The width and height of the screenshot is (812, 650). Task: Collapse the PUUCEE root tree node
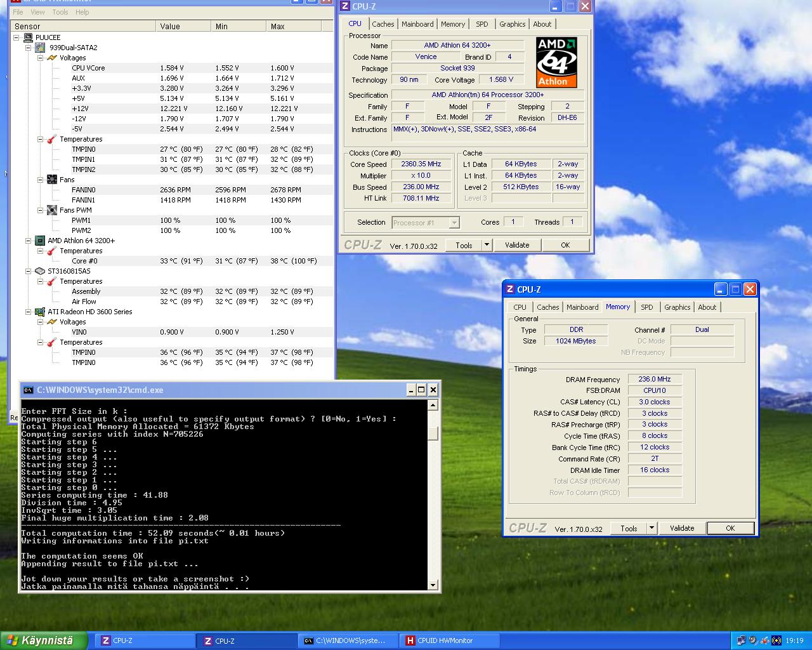coord(16,37)
